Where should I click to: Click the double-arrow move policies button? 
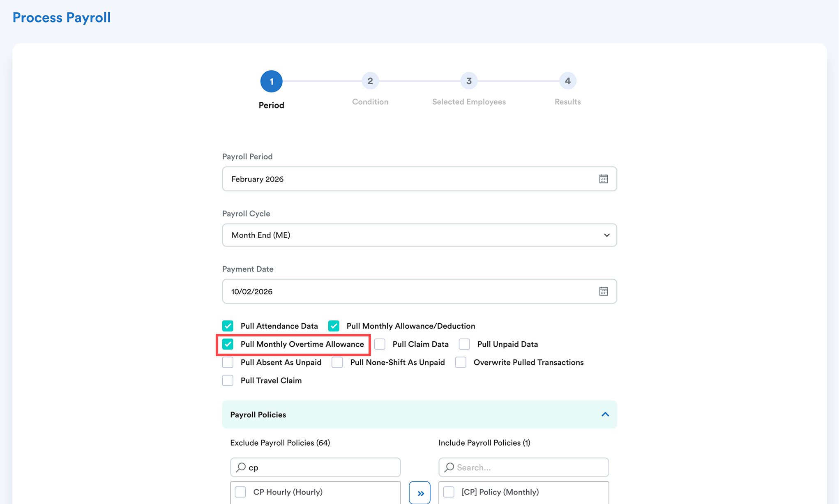tap(419, 492)
